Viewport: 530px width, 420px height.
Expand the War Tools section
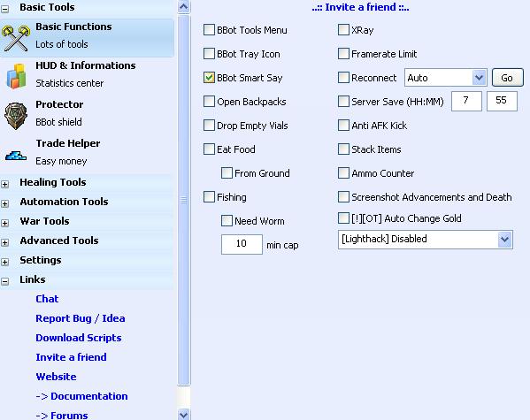[x=5, y=223]
